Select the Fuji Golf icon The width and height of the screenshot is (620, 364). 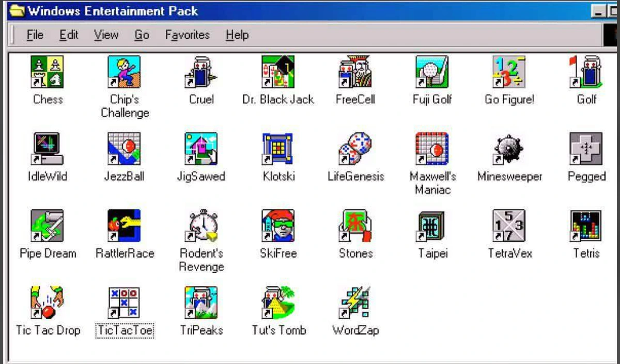(432, 72)
